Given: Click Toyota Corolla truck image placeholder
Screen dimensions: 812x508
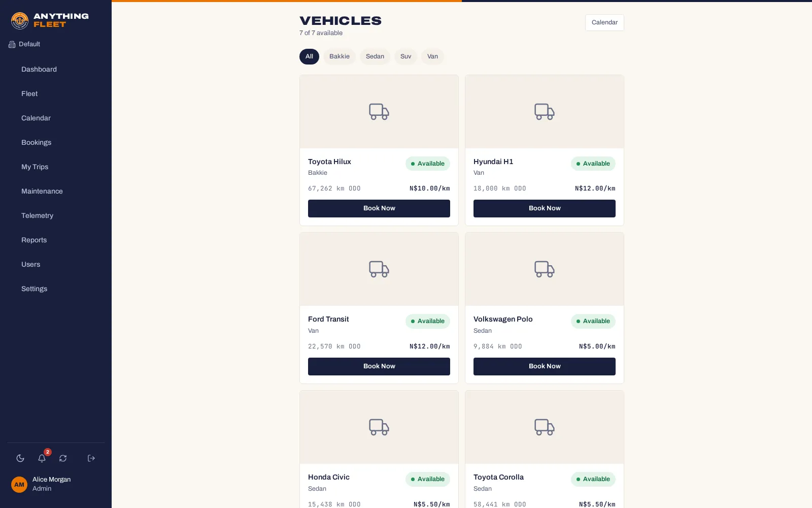Looking at the screenshot, I should pos(545,427).
